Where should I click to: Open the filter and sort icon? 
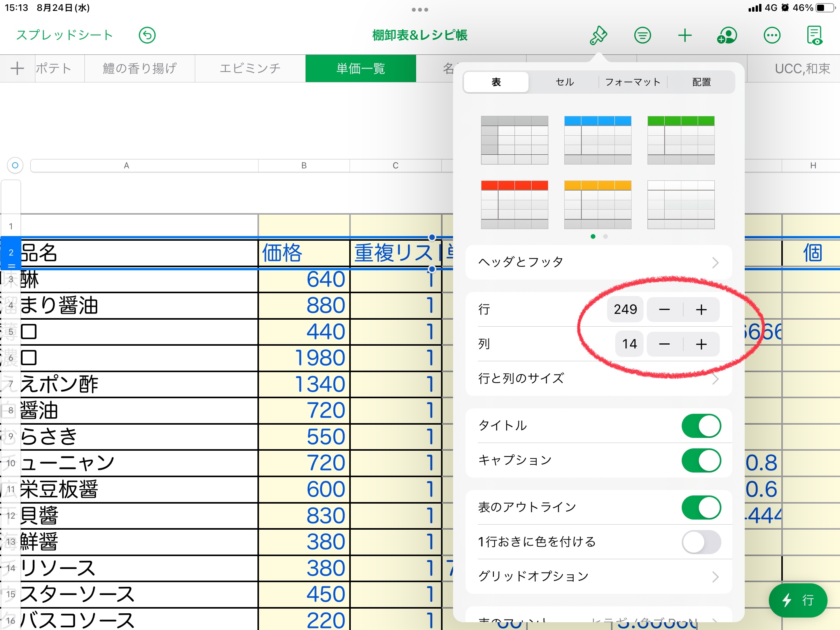pyautogui.click(x=642, y=35)
